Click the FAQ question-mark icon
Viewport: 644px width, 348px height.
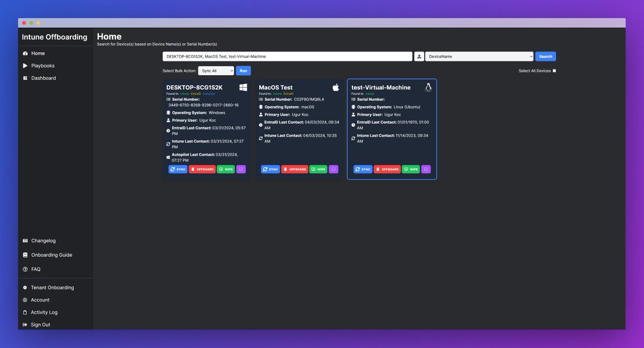[25, 269]
